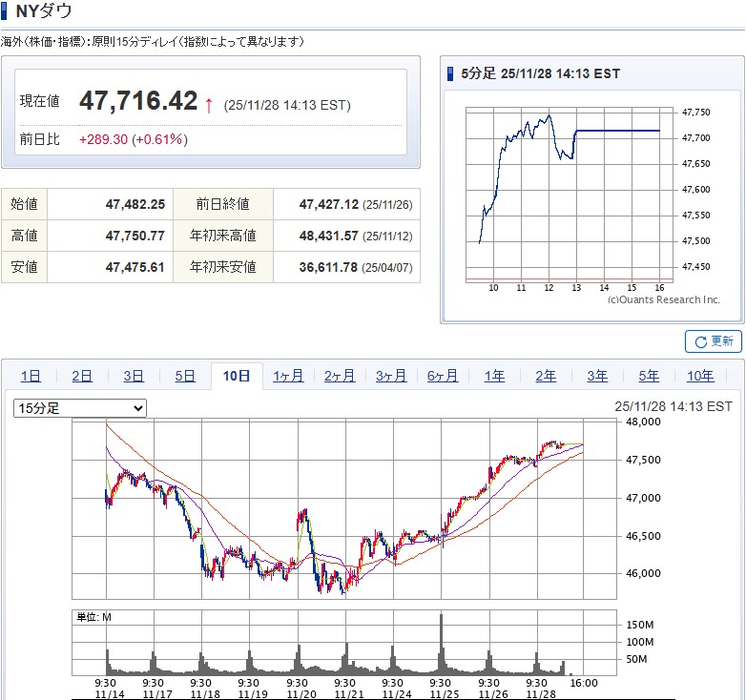The width and height of the screenshot is (746, 700).
Task: Choose the 3年 period tab
Action: (x=597, y=376)
